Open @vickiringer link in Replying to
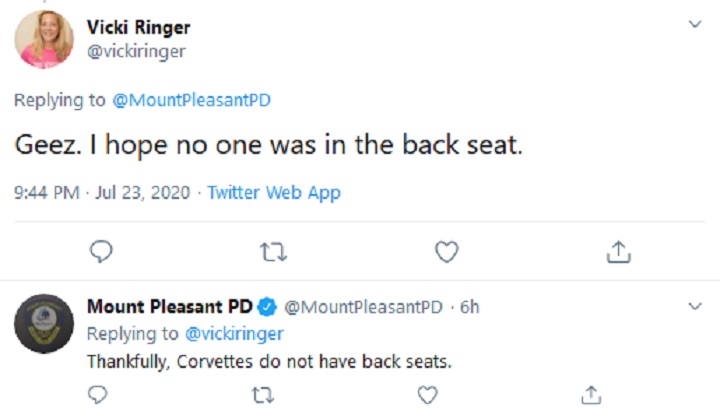Screen dimensions: 720x418 pyautogui.click(x=234, y=334)
